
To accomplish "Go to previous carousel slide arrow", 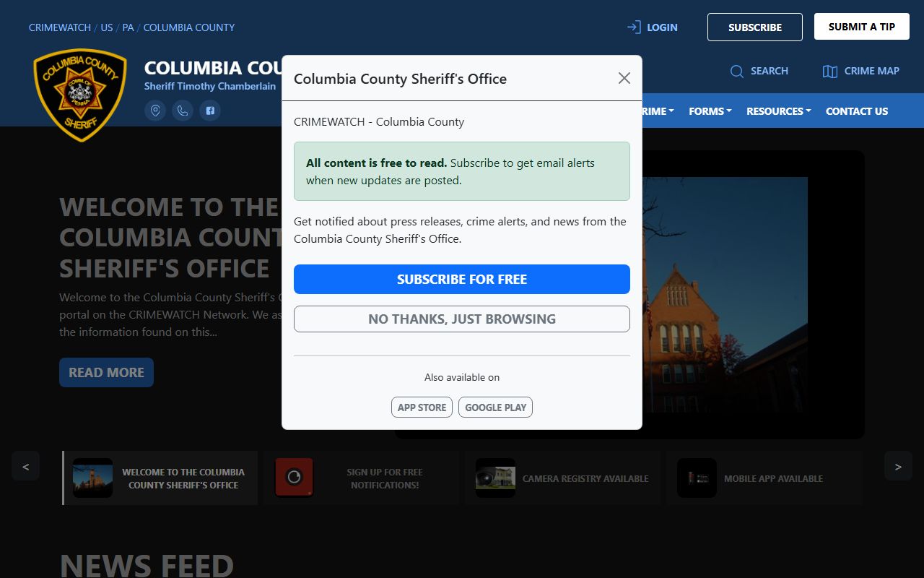I will pos(25,467).
